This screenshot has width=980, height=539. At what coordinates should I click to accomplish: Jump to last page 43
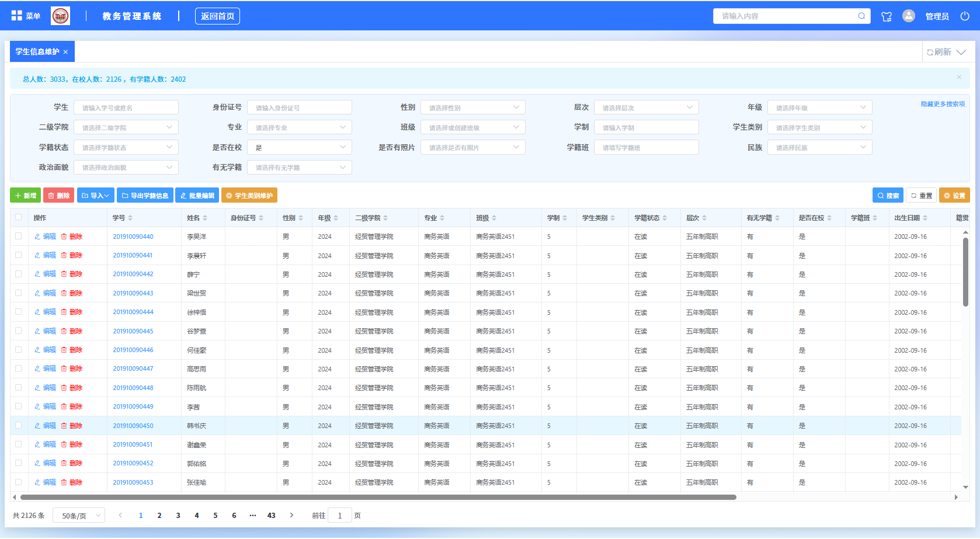(x=272, y=516)
